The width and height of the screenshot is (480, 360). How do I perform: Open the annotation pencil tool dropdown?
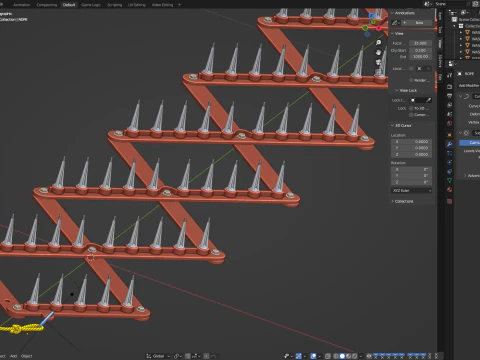(396, 23)
